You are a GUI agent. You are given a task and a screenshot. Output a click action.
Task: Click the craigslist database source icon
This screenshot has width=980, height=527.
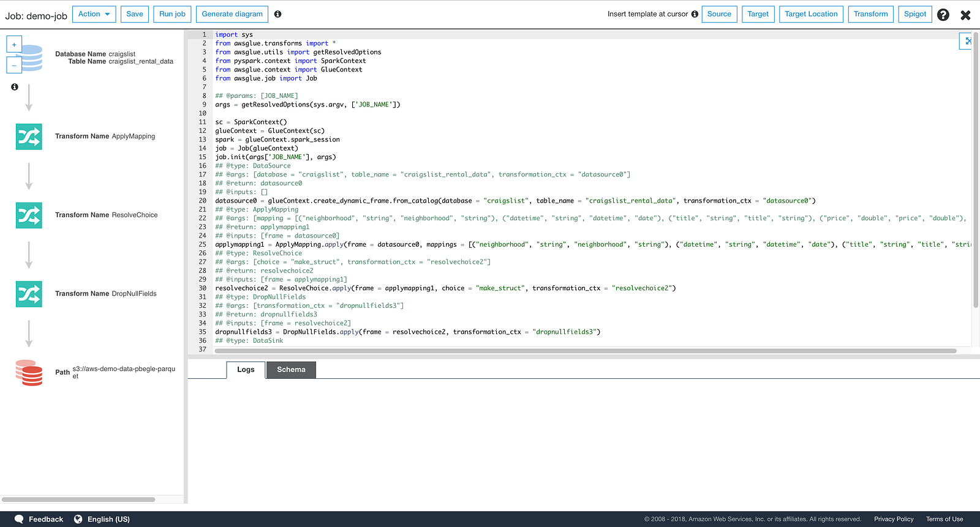(x=31, y=58)
